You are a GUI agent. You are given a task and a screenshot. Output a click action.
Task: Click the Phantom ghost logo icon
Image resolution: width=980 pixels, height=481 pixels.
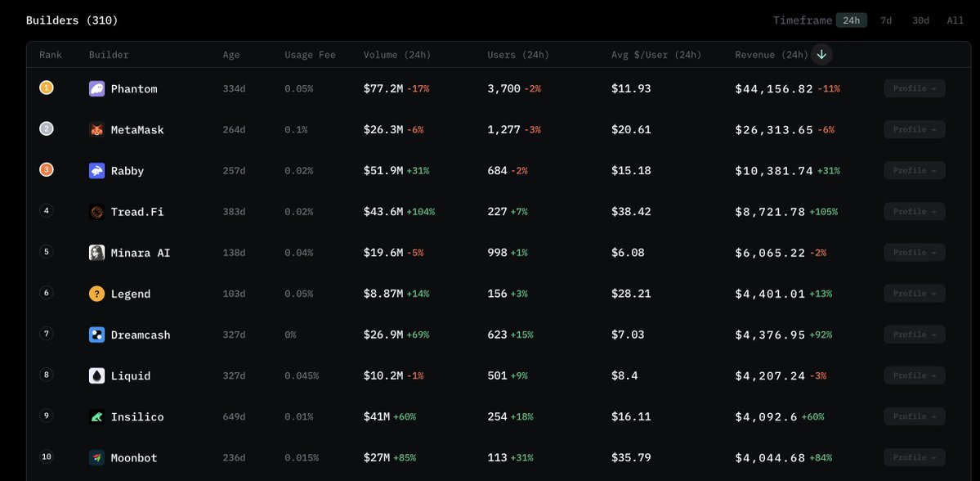(x=97, y=89)
